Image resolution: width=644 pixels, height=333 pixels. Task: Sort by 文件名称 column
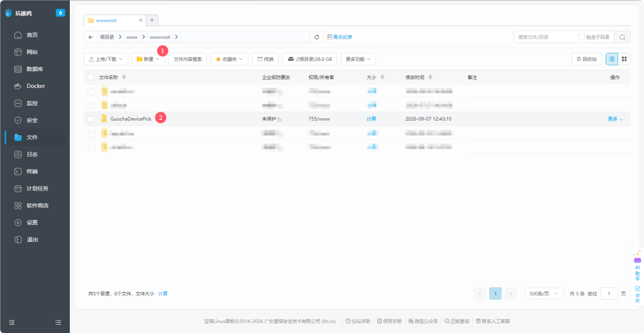coord(124,77)
